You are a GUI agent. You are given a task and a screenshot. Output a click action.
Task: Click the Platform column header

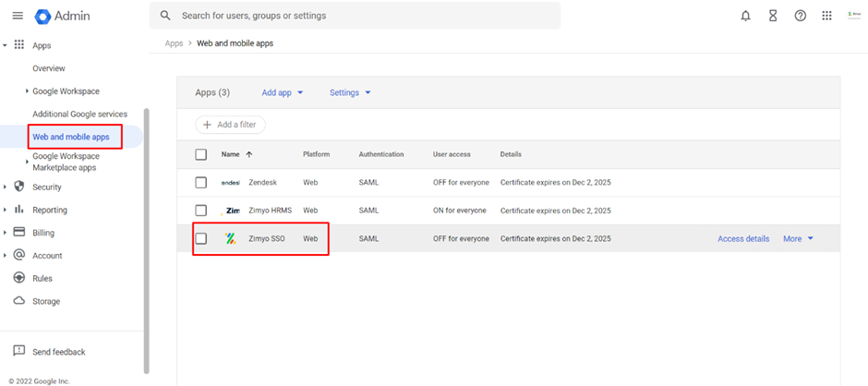316,154
